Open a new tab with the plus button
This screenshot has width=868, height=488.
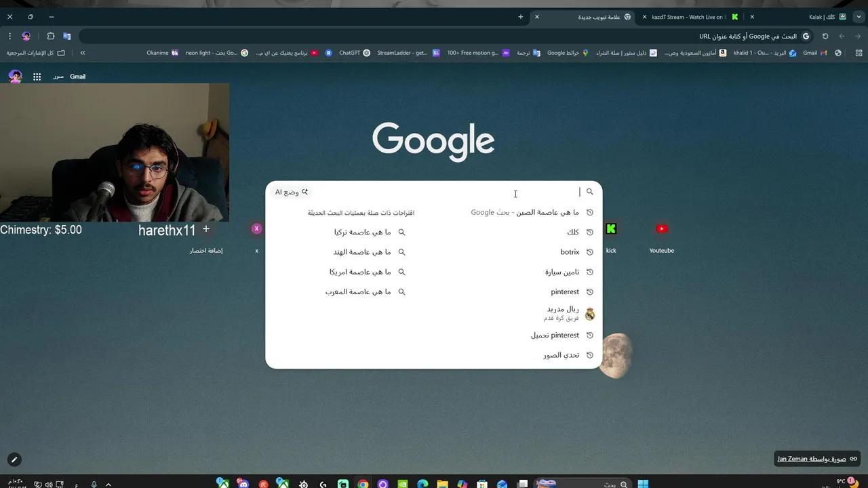tap(521, 17)
